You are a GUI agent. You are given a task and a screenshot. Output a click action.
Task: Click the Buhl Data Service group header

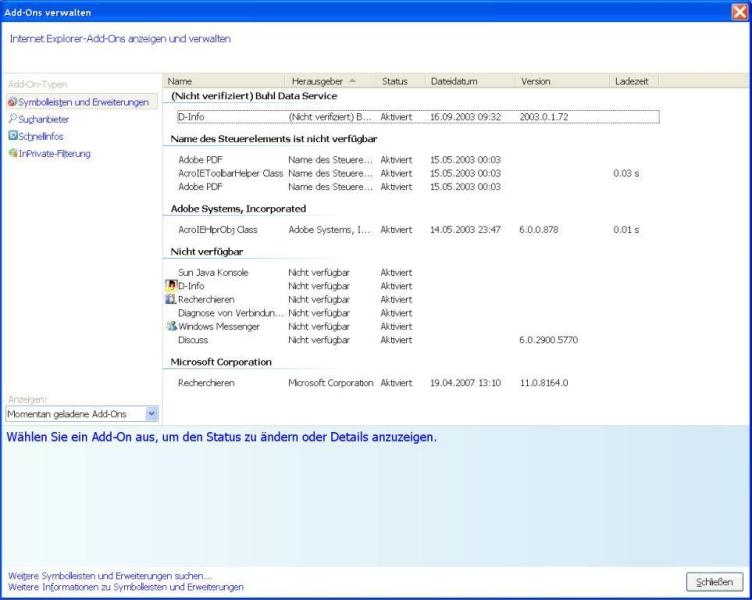254,96
